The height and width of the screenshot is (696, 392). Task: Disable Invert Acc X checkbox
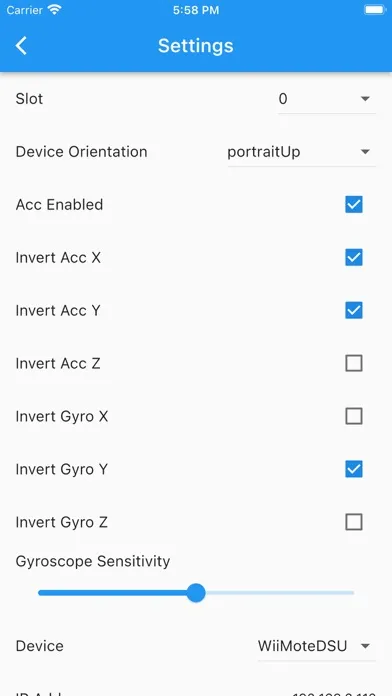tap(354, 257)
